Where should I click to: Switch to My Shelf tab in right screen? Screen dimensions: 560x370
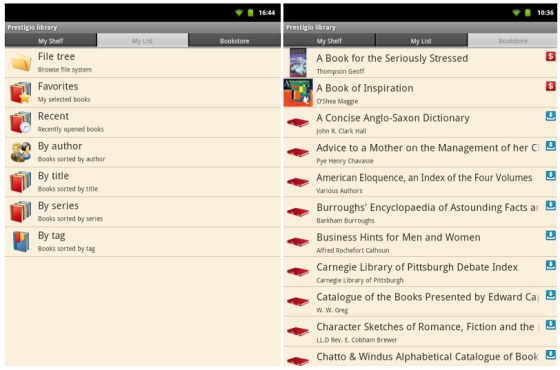click(x=329, y=41)
